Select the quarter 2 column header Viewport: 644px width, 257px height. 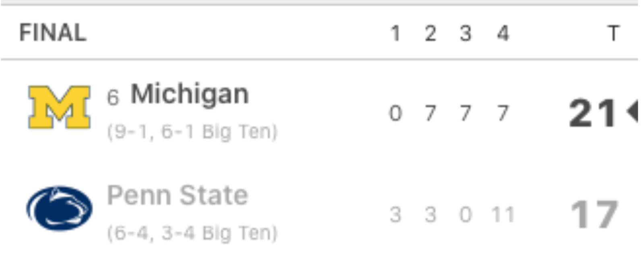coord(430,33)
